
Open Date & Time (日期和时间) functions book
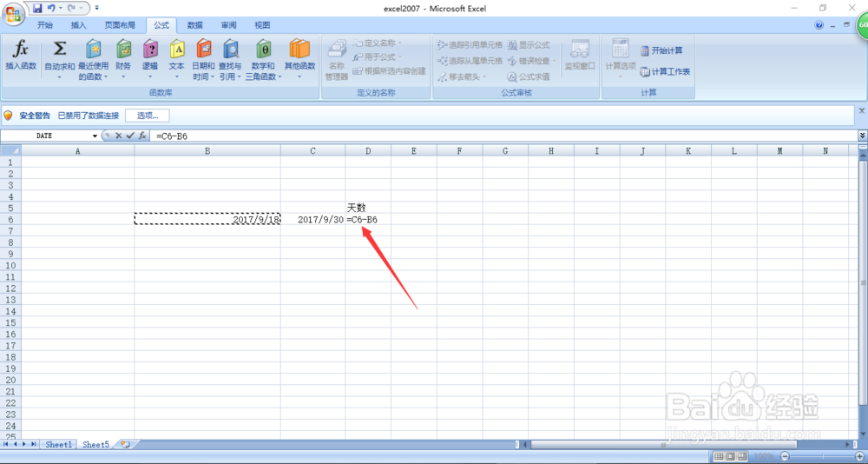click(x=203, y=49)
